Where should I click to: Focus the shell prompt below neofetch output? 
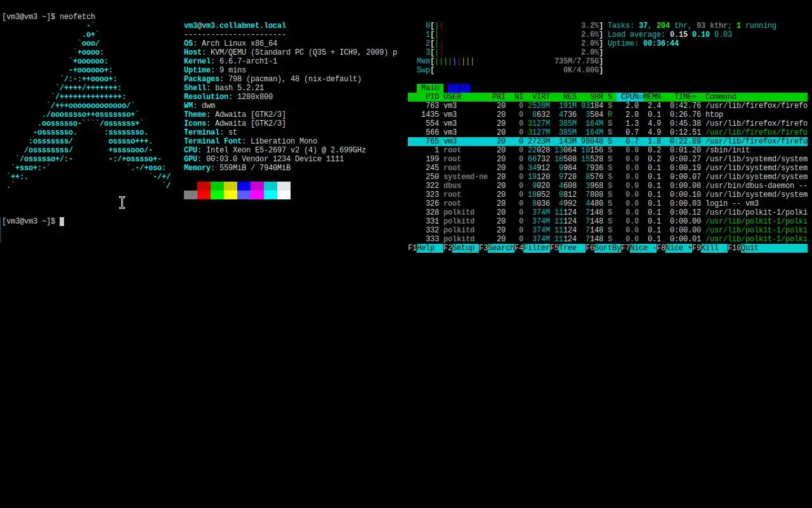tap(33, 221)
